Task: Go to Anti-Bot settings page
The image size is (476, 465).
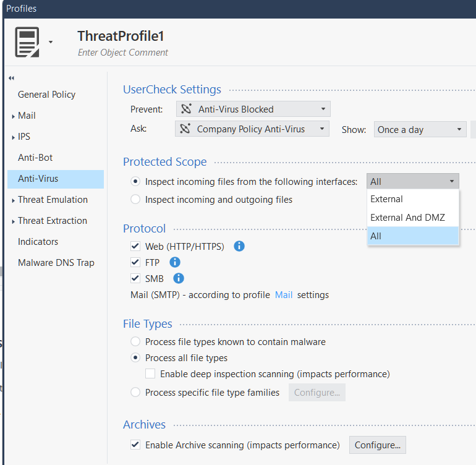Action: tap(35, 157)
